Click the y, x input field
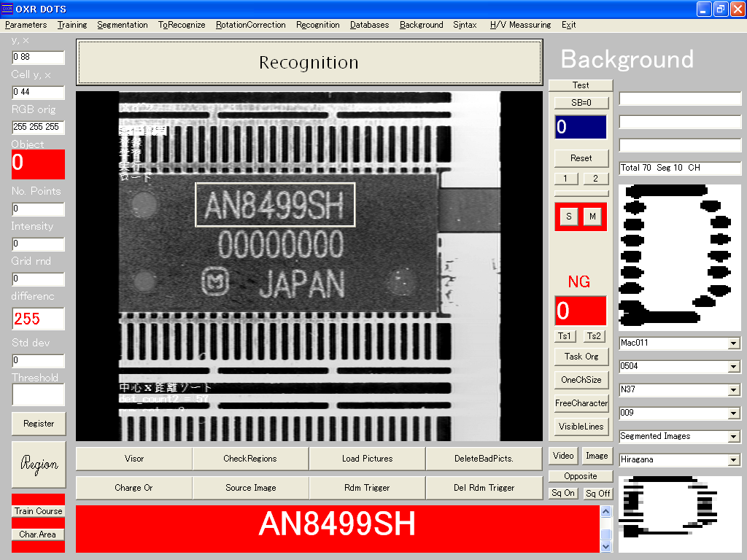 click(38, 57)
